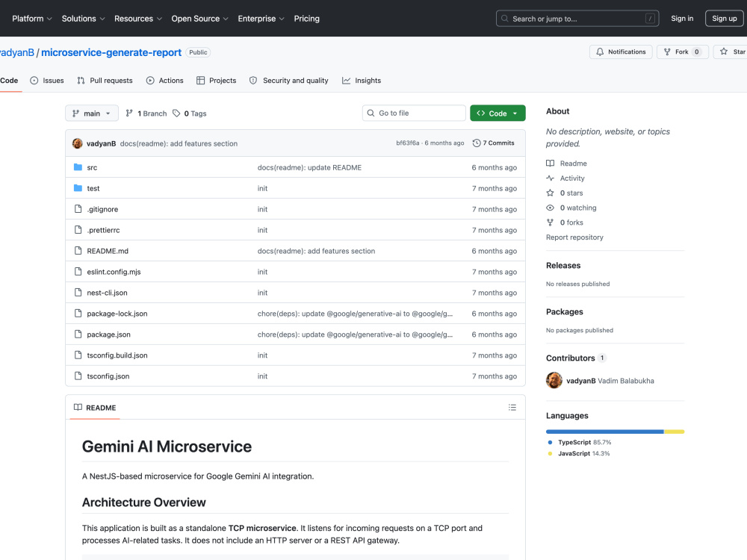This screenshot has height=560, width=747.
Task: Click the Readme book icon in About
Action: coord(551,164)
